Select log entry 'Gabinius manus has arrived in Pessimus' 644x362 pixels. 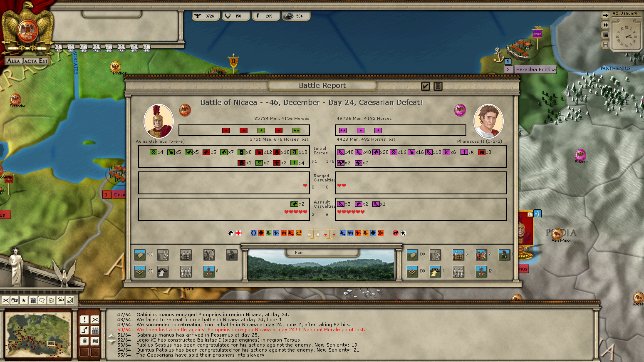pos(188,335)
